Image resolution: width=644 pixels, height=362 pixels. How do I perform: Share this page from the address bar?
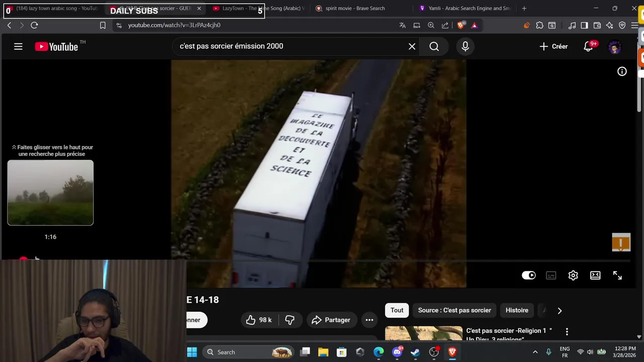(x=445, y=25)
